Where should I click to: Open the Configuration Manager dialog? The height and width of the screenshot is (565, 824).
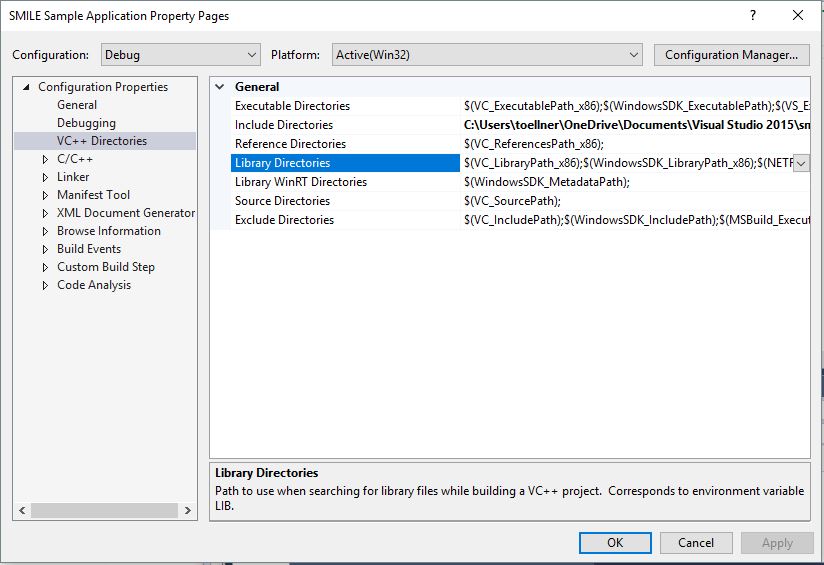pyautogui.click(x=731, y=55)
